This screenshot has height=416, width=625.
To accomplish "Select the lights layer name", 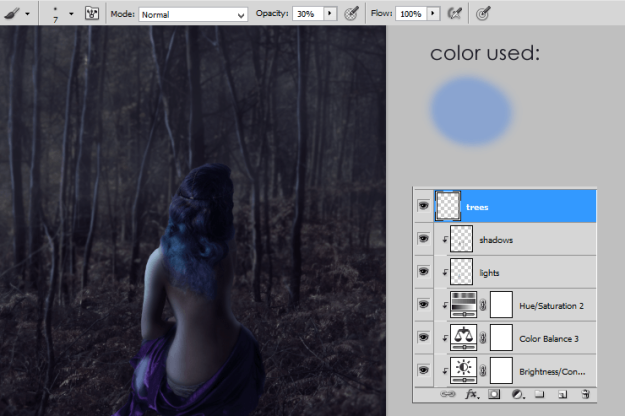I will [x=489, y=273].
